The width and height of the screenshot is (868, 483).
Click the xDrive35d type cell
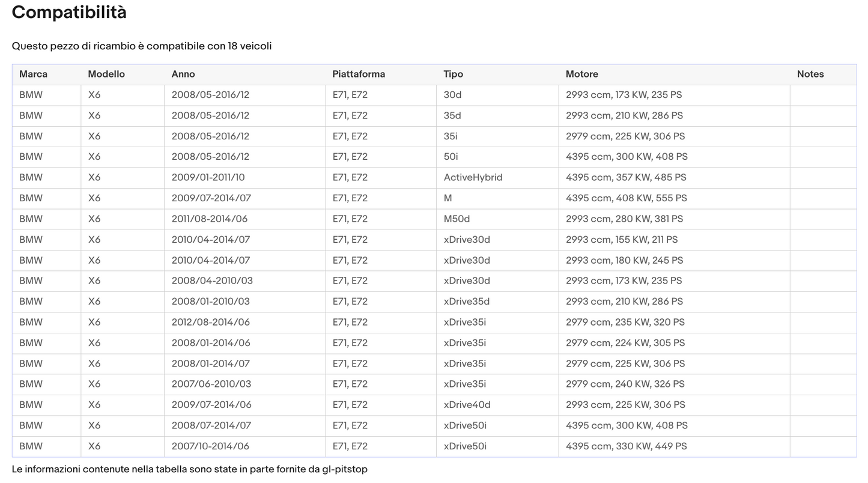(467, 302)
